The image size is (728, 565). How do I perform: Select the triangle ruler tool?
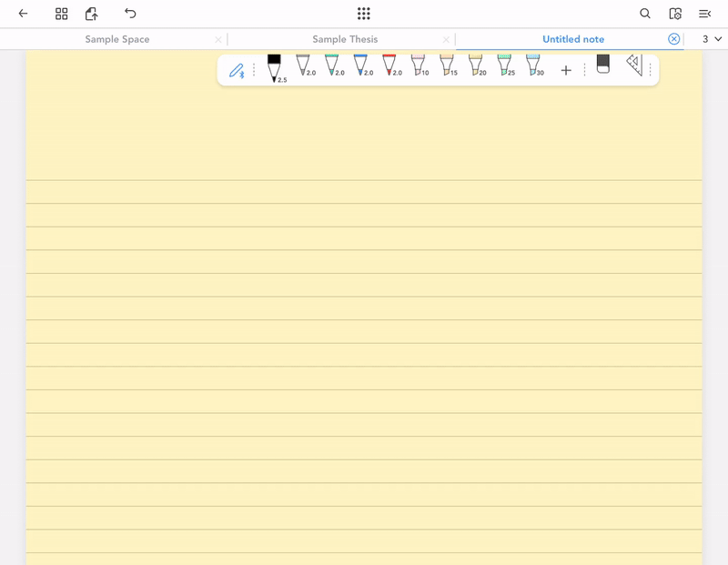pos(634,65)
